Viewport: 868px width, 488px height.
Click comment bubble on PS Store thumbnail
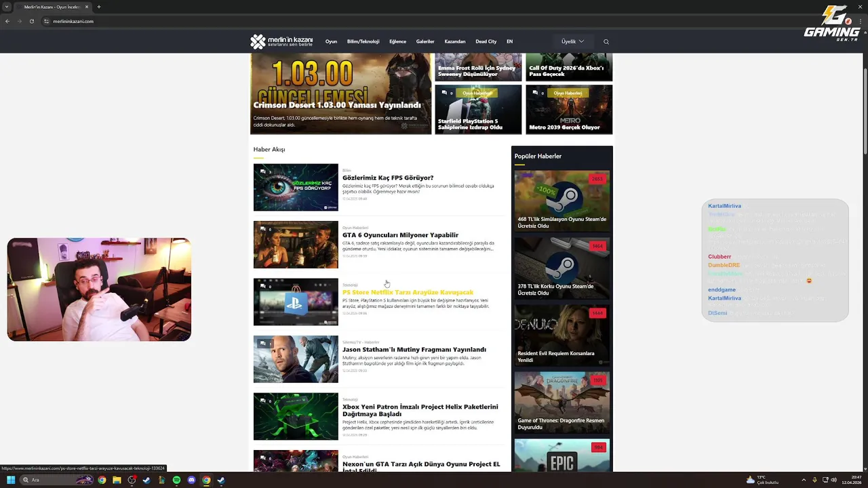point(263,286)
